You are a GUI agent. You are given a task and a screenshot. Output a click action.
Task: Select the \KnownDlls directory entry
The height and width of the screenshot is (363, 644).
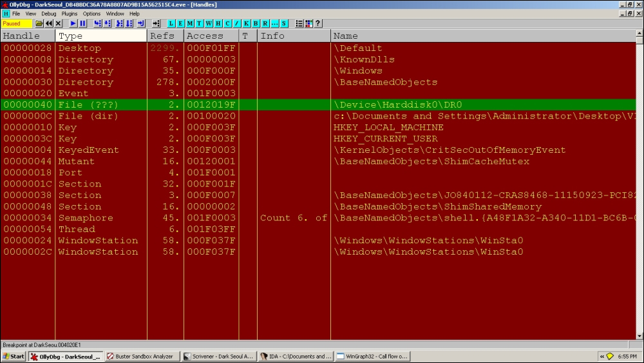coord(365,59)
